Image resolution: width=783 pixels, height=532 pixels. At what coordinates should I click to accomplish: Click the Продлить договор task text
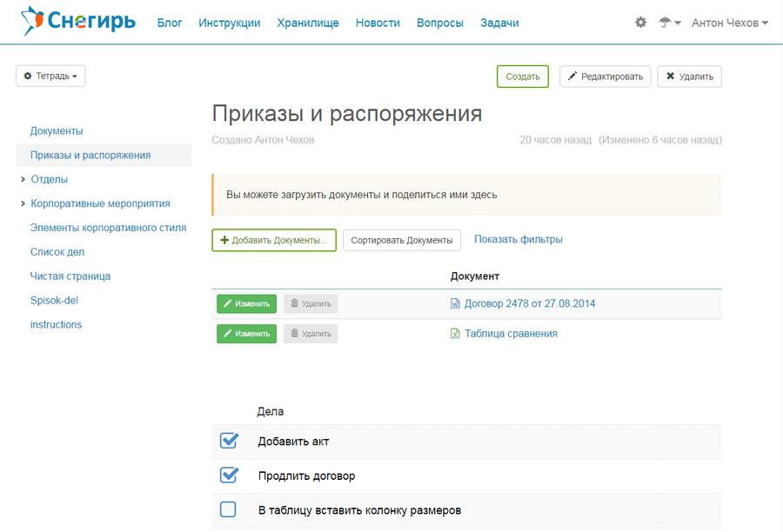click(x=306, y=475)
